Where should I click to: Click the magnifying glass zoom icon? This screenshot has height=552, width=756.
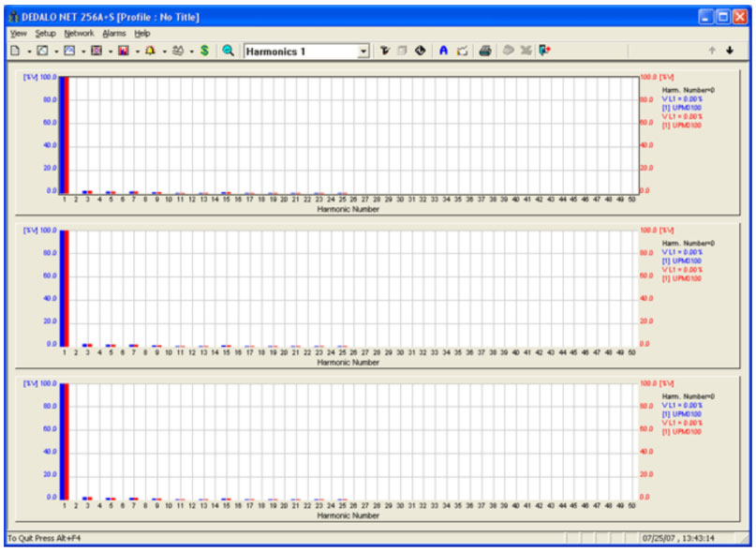point(228,51)
